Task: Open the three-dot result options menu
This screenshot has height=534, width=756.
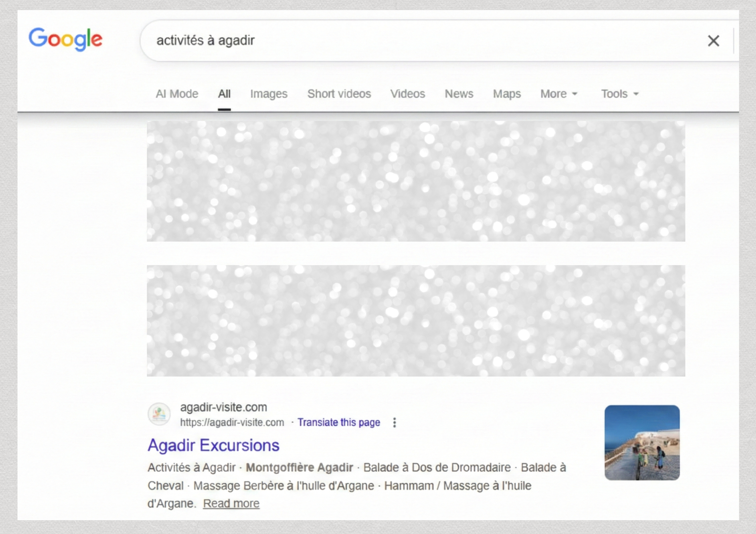Action: 395,423
